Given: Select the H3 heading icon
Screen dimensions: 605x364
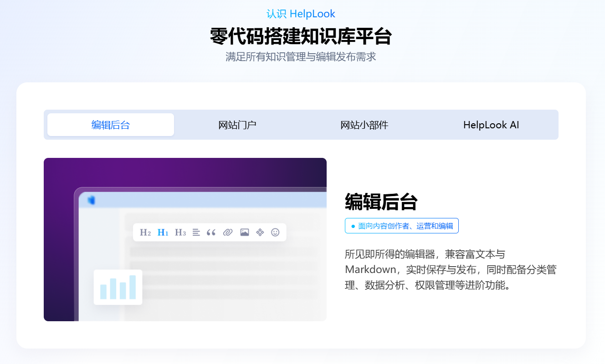Looking at the screenshot, I should coord(179,232).
